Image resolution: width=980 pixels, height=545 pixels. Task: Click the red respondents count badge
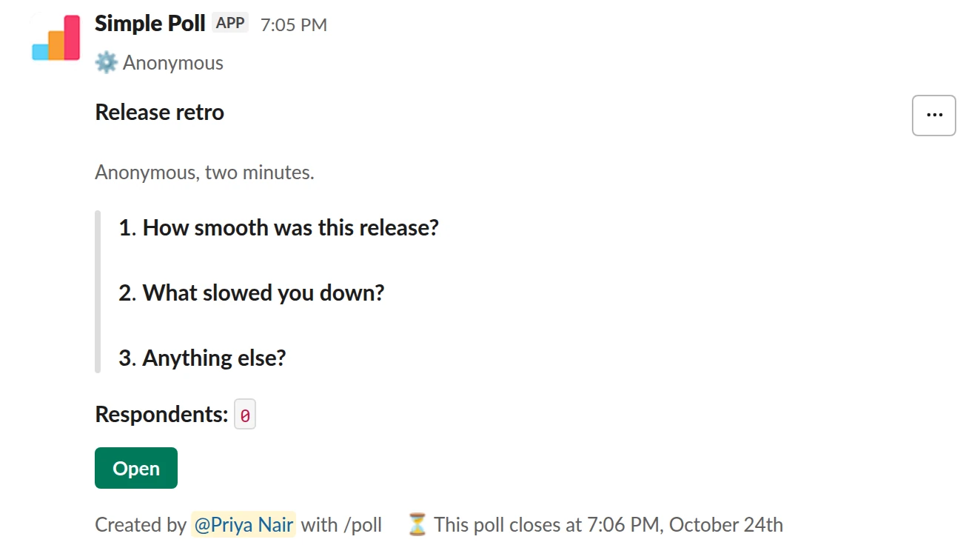coord(245,415)
